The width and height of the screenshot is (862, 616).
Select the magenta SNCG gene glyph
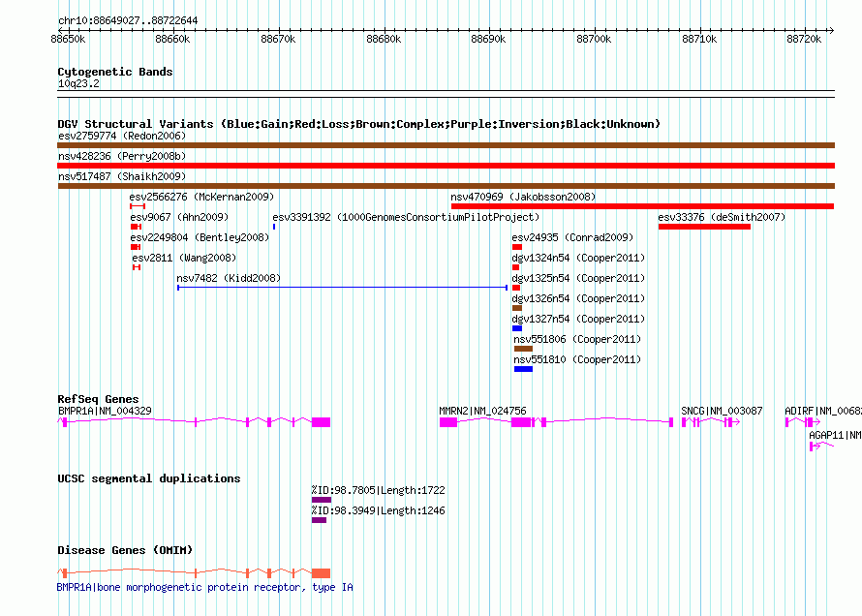(710, 422)
